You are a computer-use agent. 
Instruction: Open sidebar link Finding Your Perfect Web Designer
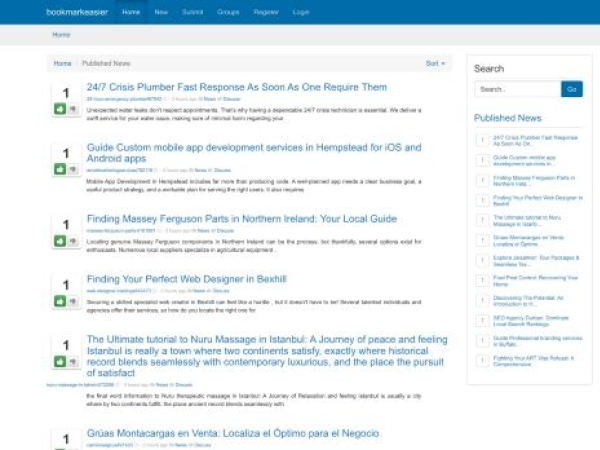(538, 201)
